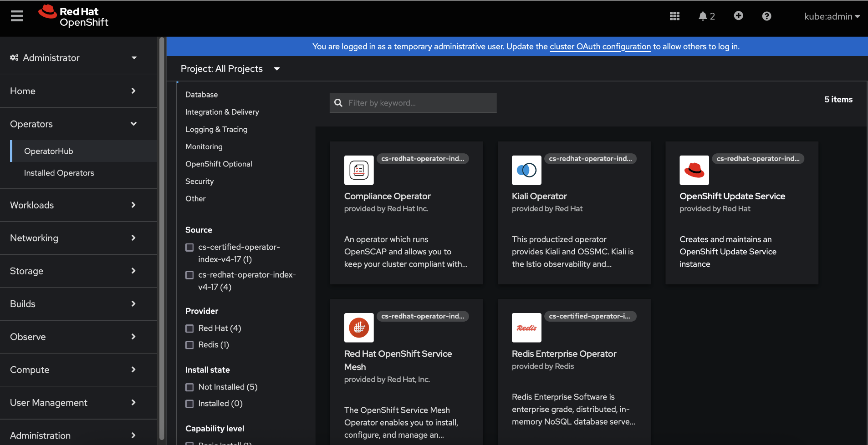Open the help question mark icon
Image resolution: width=868 pixels, height=445 pixels.
pyautogui.click(x=766, y=16)
